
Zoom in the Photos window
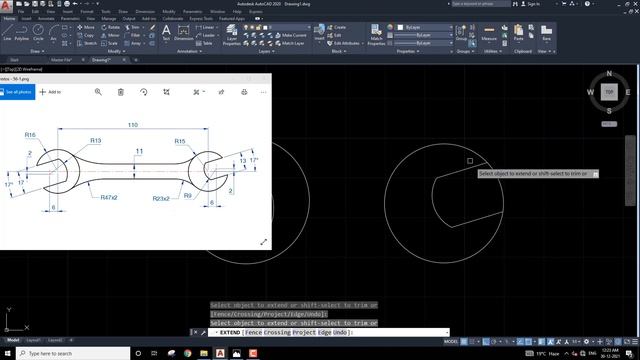(98, 92)
